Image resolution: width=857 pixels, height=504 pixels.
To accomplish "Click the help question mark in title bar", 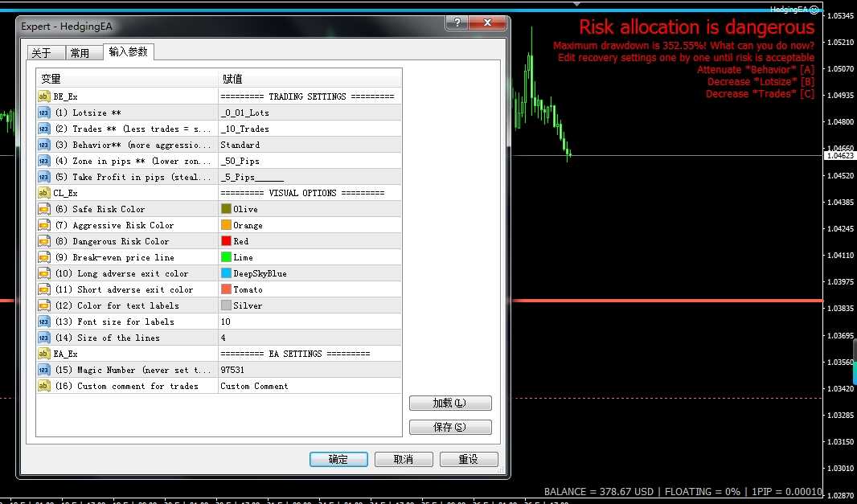I will pyautogui.click(x=459, y=25).
